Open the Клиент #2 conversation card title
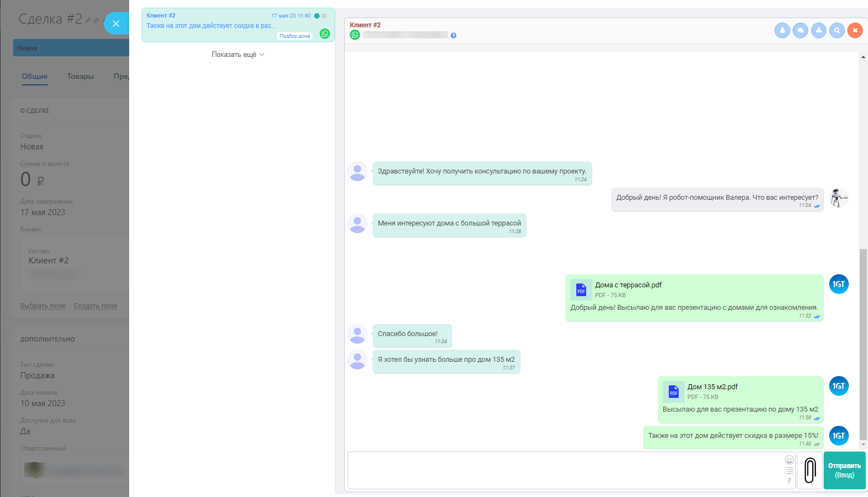 (161, 15)
